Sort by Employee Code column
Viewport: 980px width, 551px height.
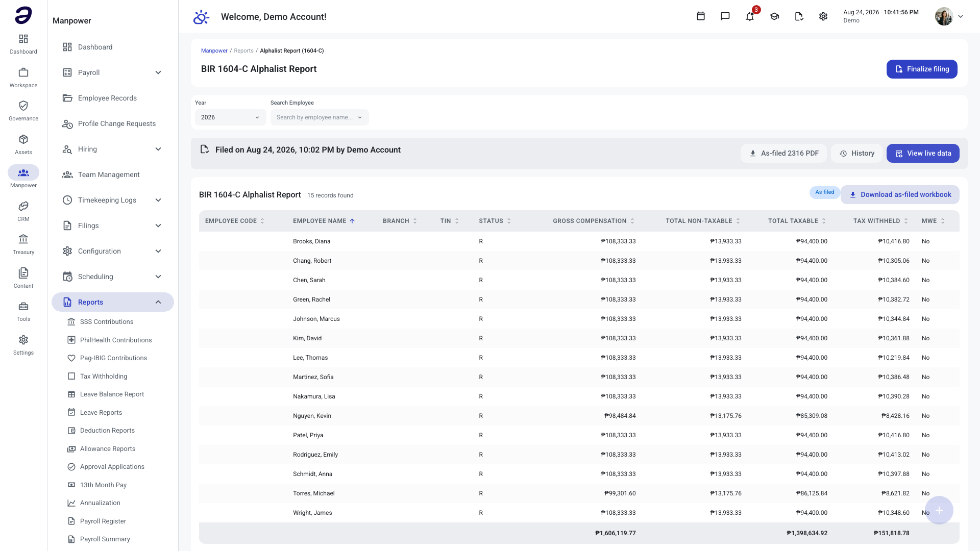click(235, 221)
